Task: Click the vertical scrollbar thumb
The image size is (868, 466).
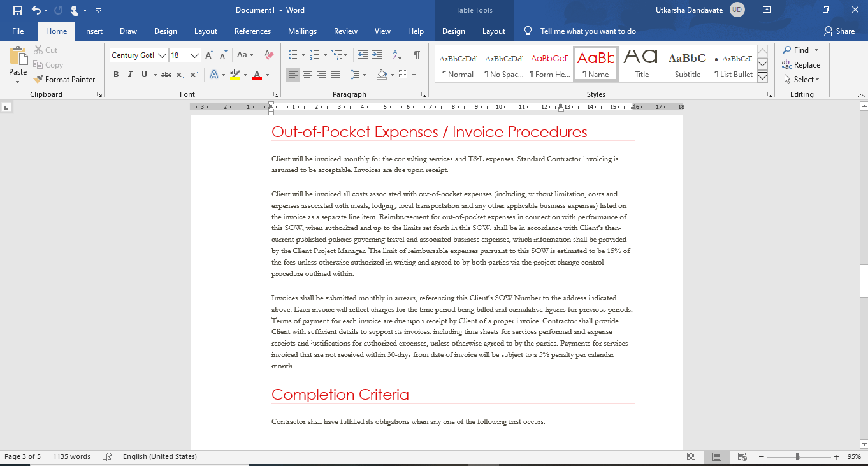Action: pos(864,281)
